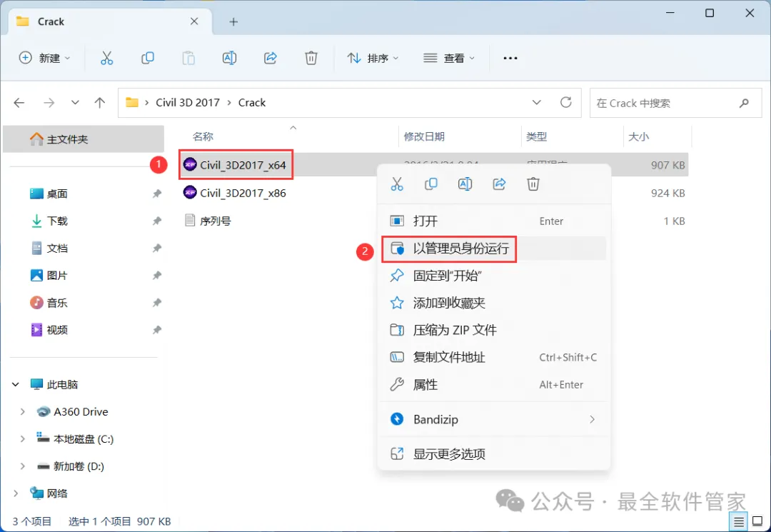Expand the Bandizip submenu arrow
The height and width of the screenshot is (532, 771).
592,419
